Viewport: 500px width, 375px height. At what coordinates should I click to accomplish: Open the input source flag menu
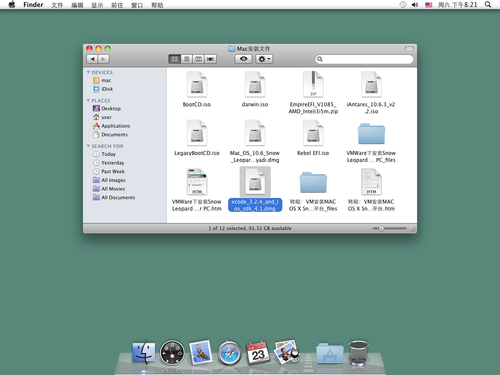pyautogui.click(x=429, y=5)
